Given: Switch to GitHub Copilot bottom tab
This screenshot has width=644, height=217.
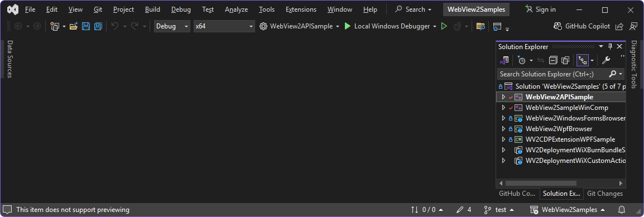Looking at the screenshot, I should pyautogui.click(x=517, y=194).
